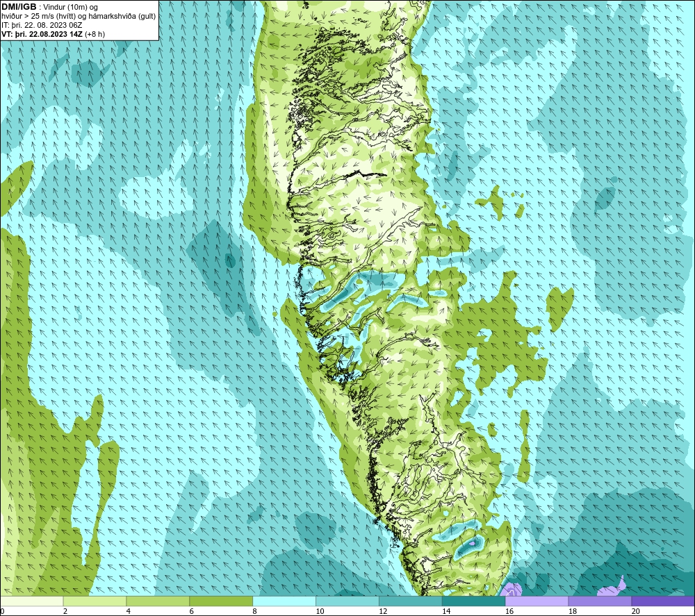Click the legend scale label '20'
This screenshot has height=616, width=695.
pos(636,611)
